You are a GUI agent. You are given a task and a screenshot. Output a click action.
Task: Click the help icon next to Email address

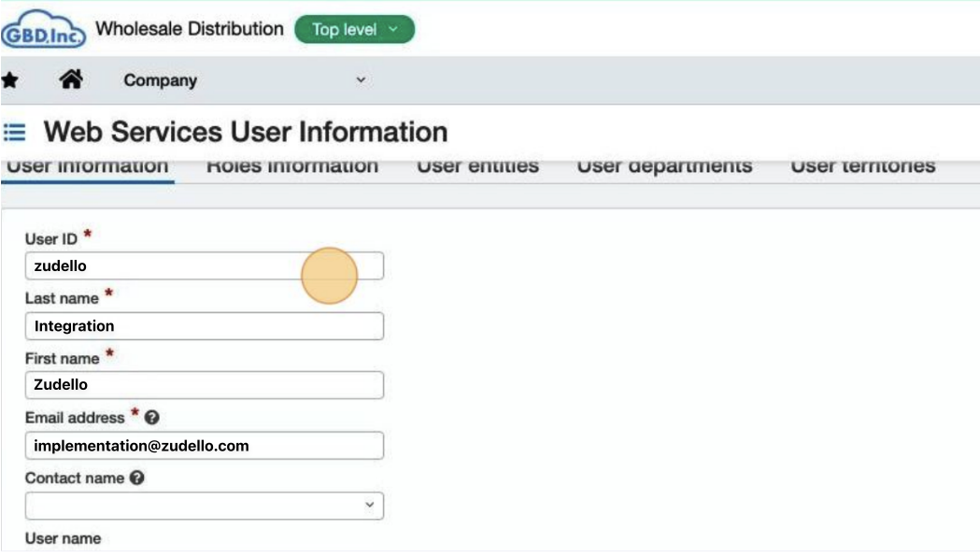(152, 418)
